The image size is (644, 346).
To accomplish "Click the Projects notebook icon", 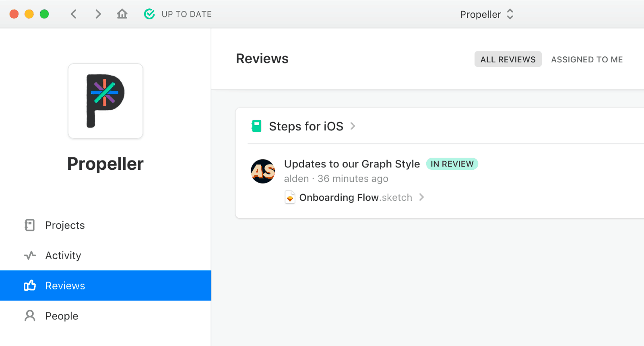I will coord(30,225).
